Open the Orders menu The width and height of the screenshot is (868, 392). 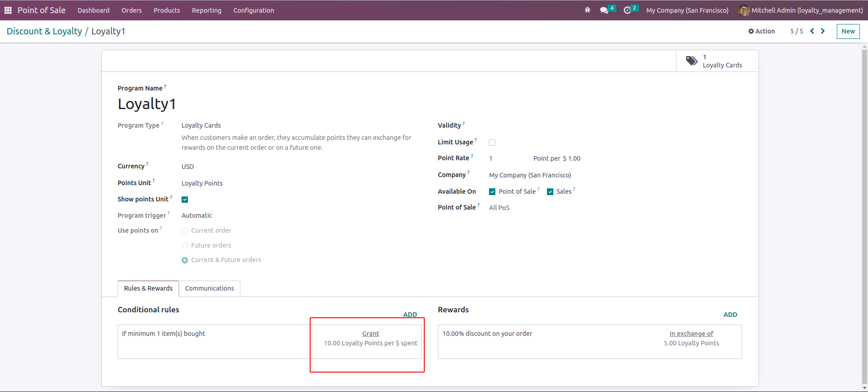(x=131, y=10)
